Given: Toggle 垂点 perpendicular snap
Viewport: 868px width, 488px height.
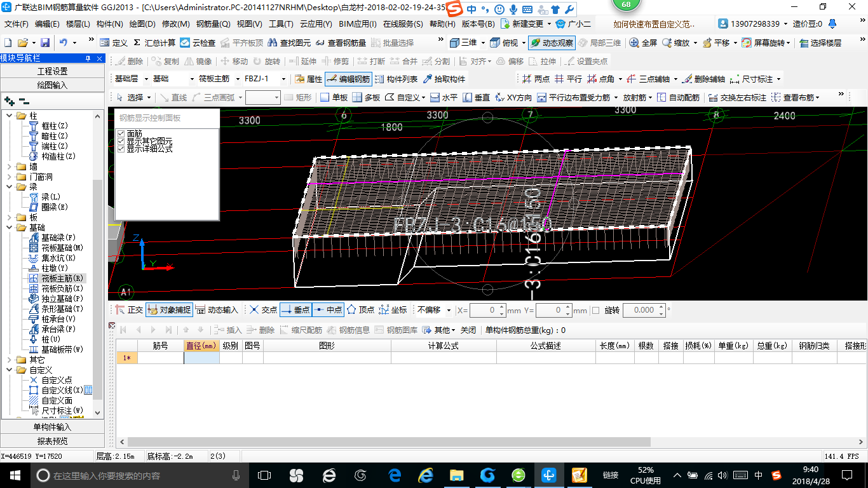Looking at the screenshot, I should click(295, 310).
